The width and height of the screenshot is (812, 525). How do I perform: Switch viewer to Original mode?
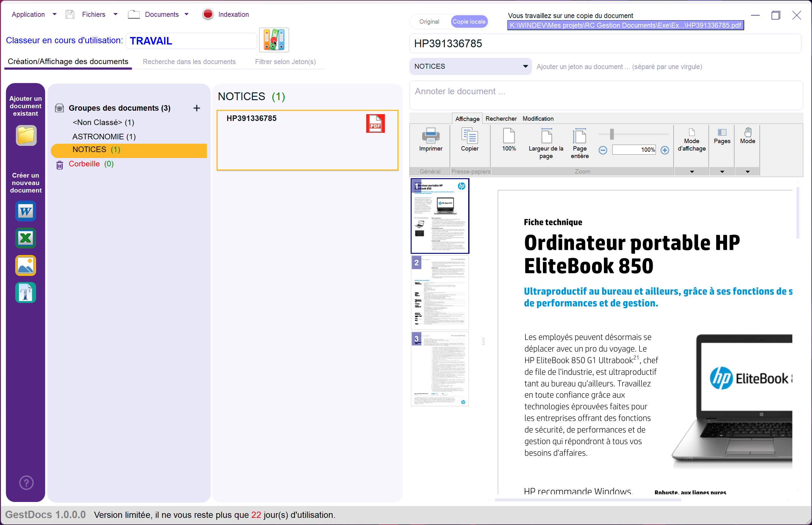point(429,21)
